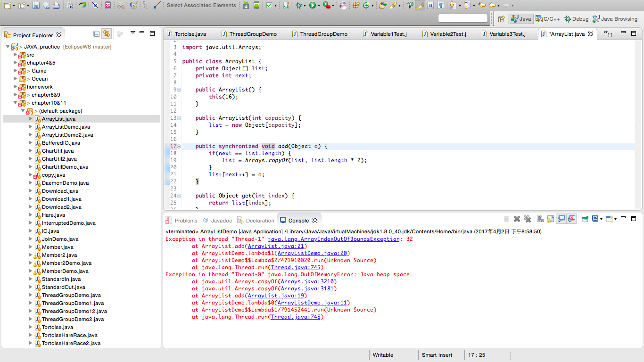Expand the Ocean project folder

point(15,79)
